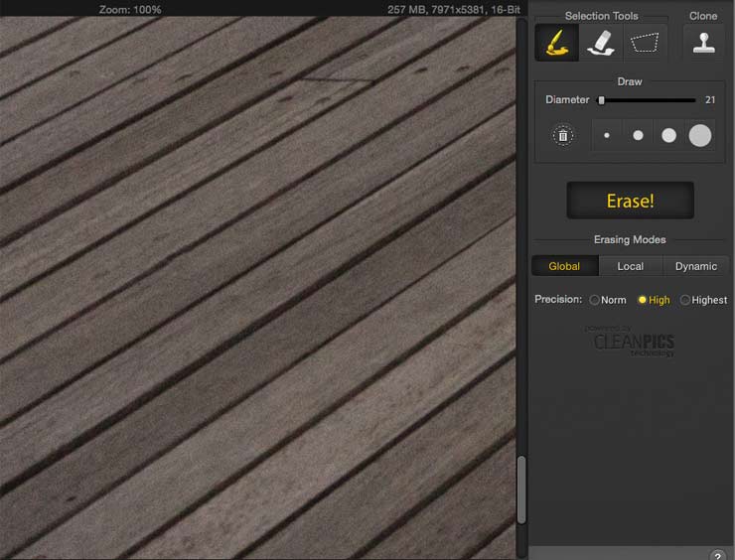Click the Zoom: 100% status text
The width and height of the screenshot is (735, 560).
130,9
